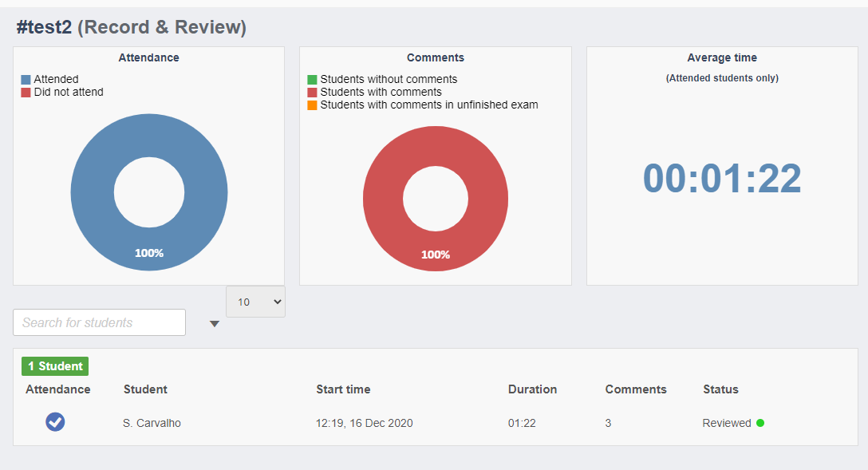Click the Comments chart panel title

click(436, 57)
